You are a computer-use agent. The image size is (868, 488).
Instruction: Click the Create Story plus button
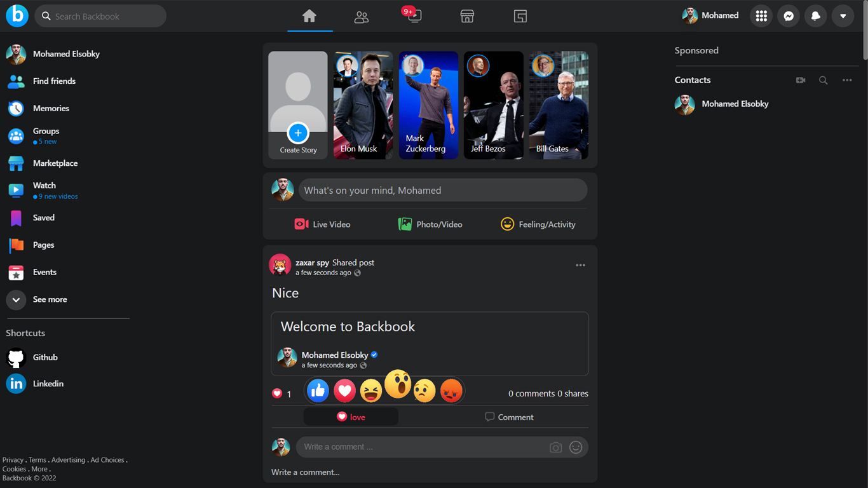coord(298,133)
